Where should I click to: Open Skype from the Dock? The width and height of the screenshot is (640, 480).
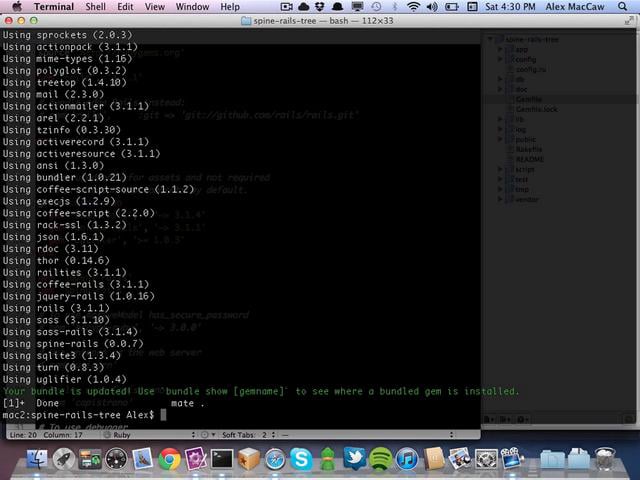click(301, 459)
